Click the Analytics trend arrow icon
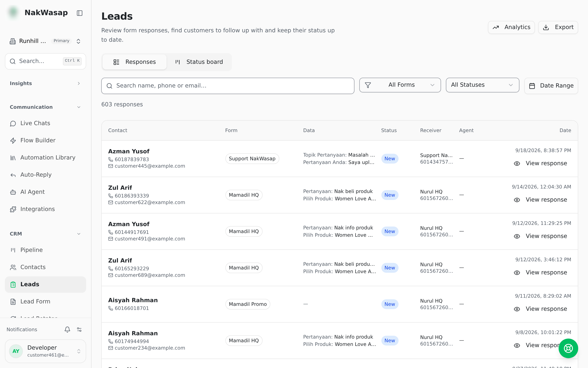The image size is (588, 368). pos(496,27)
